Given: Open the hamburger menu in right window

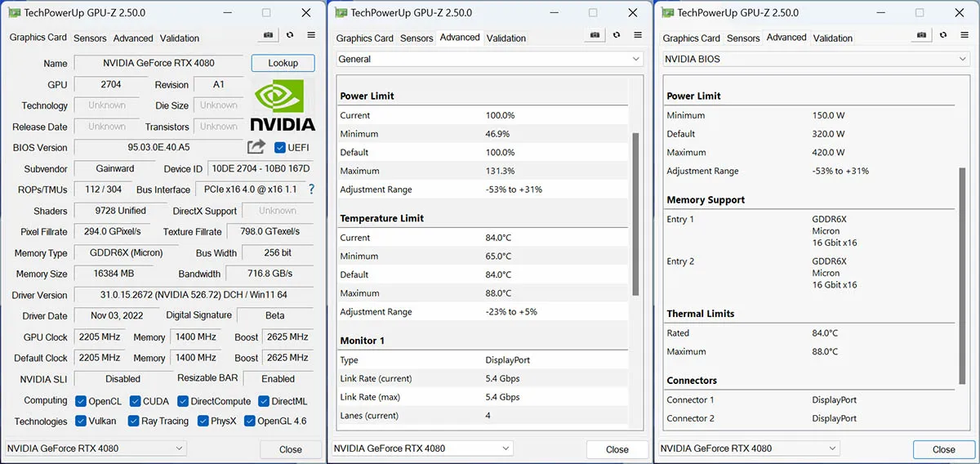Looking at the screenshot, I should tap(964, 36).
